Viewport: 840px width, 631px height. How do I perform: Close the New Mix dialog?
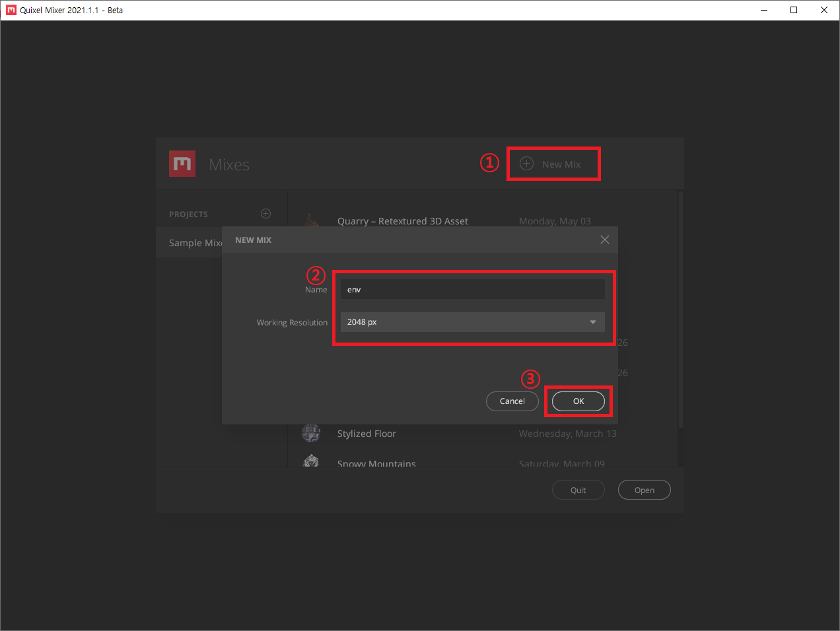click(605, 240)
